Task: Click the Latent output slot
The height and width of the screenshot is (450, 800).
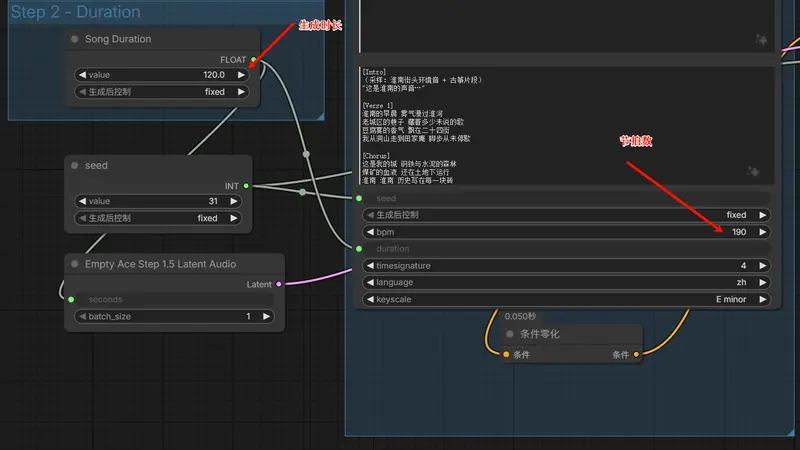Action: click(x=279, y=284)
